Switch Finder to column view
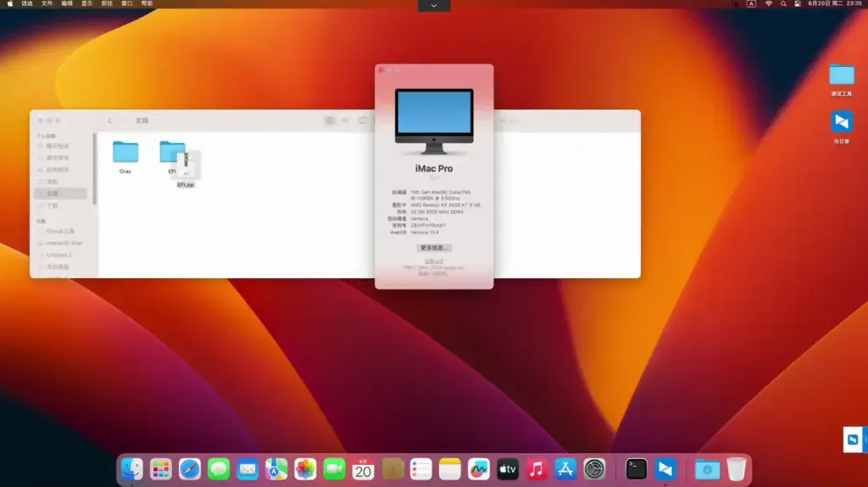Image resolution: width=868 pixels, height=487 pixels. coord(362,120)
